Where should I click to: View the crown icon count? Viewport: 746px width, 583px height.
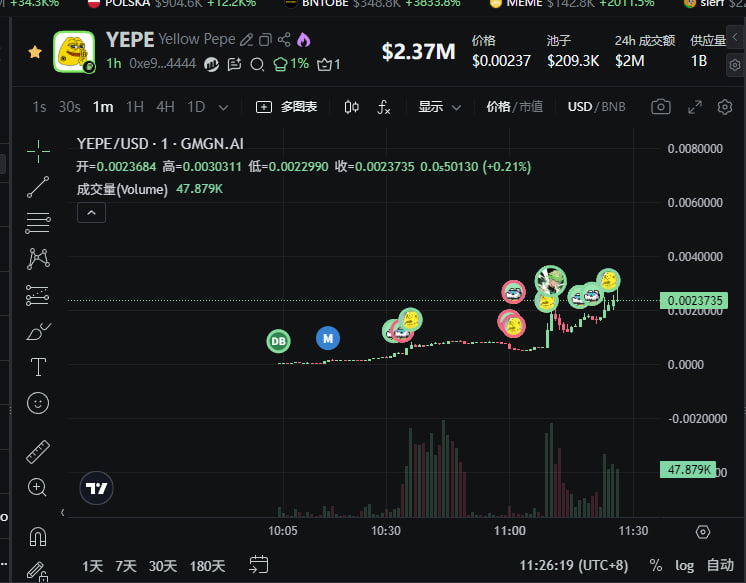pos(329,64)
